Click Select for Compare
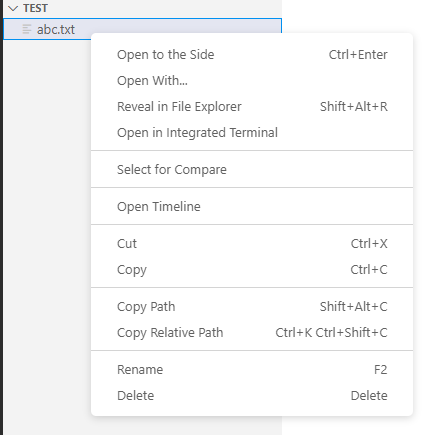 point(252,170)
